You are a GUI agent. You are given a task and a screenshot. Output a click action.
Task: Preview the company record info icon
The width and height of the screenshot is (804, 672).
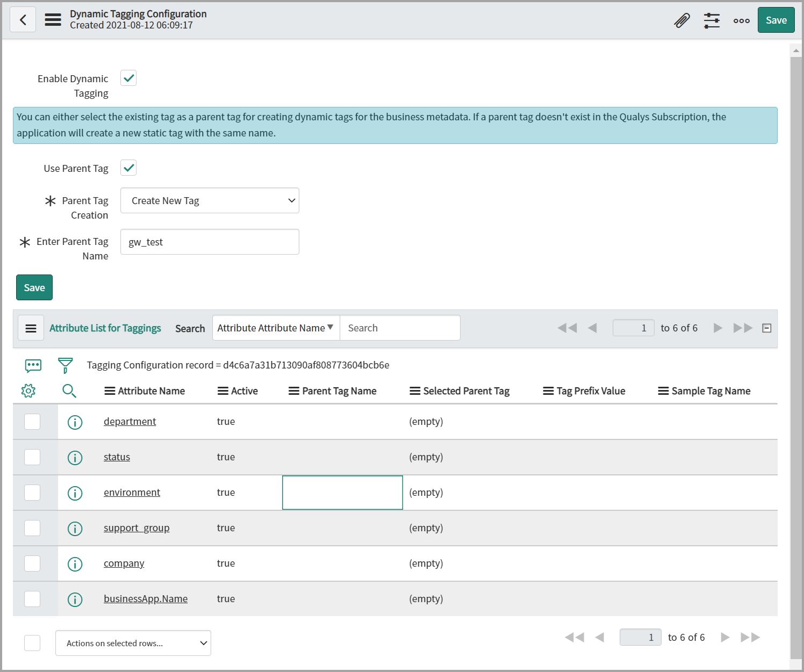[75, 564]
